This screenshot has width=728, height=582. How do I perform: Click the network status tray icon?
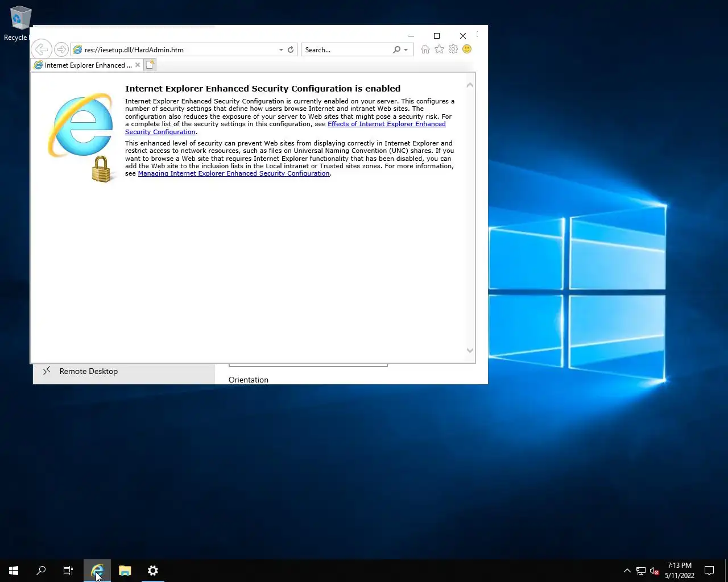(x=641, y=571)
